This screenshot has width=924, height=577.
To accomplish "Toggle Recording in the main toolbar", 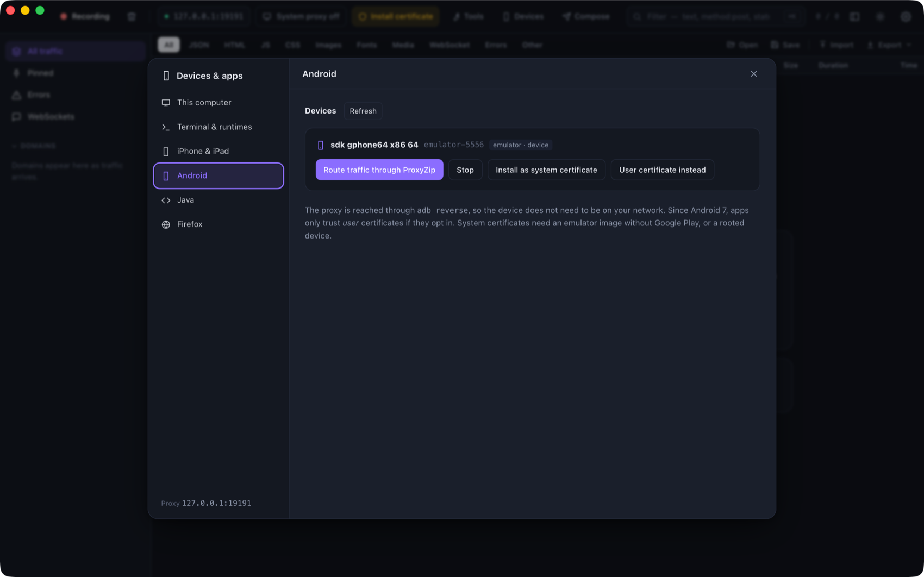I will (x=85, y=16).
